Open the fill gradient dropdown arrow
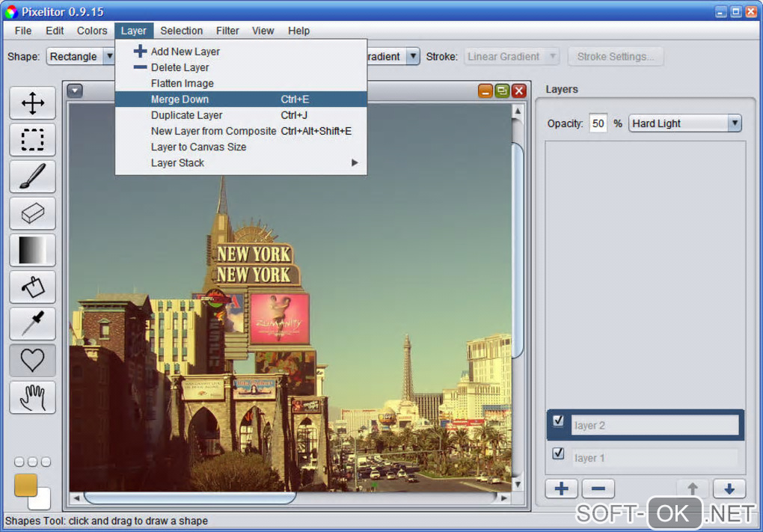The image size is (763, 532). [x=413, y=56]
